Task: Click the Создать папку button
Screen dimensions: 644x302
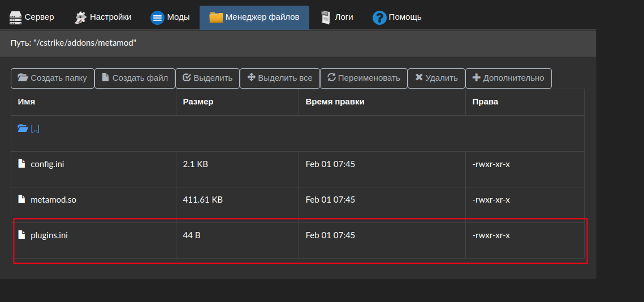Action: pyautogui.click(x=53, y=78)
